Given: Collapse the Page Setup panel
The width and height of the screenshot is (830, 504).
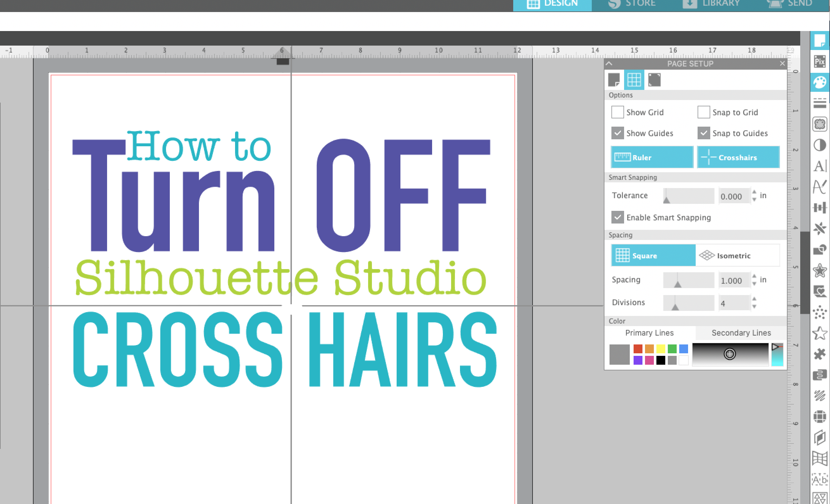Looking at the screenshot, I should click(609, 64).
